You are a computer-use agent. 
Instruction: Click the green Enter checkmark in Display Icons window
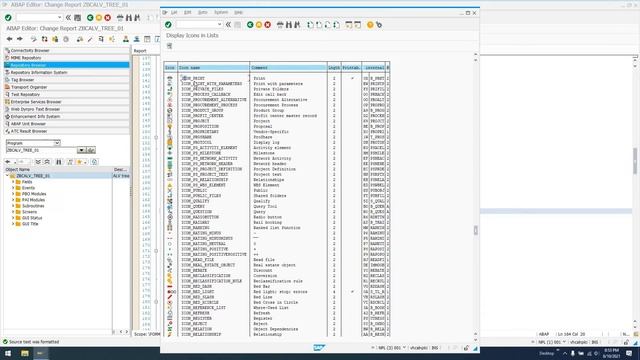(168, 25)
